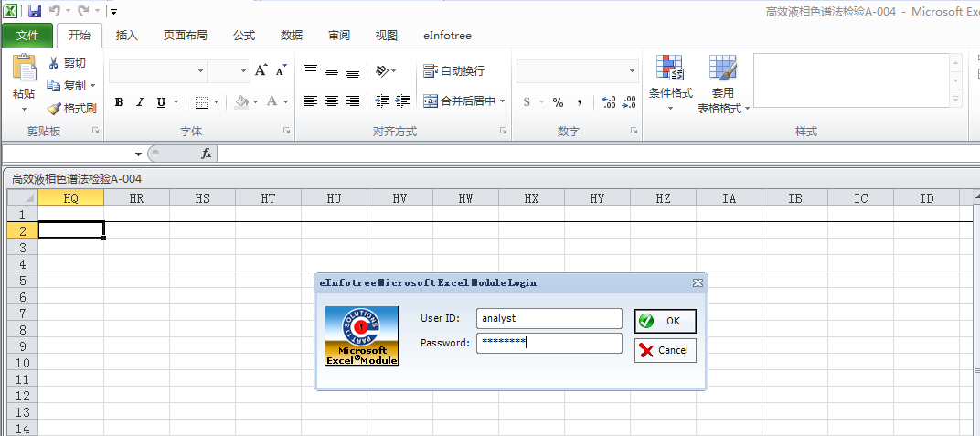Click the Conditional Formatting icon
980x436 pixels.
point(670,69)
